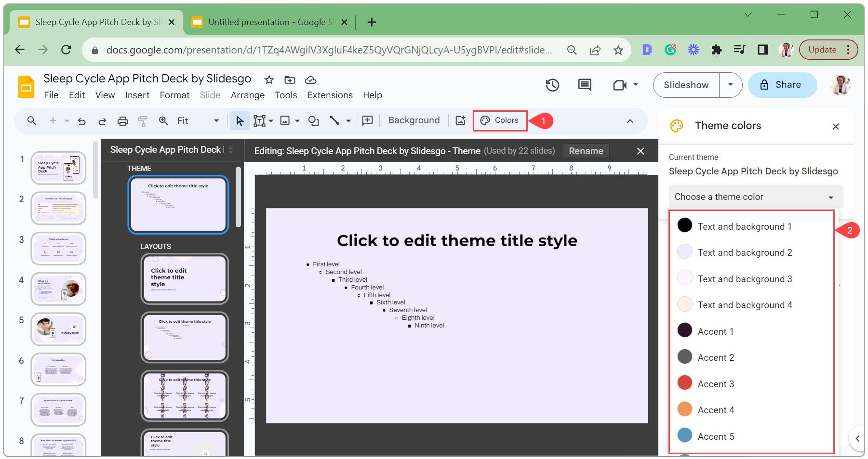The height and width of the screenshot is (459, 868).
Task: Expand the Slideshow options arrow
Action: [730, 85]
